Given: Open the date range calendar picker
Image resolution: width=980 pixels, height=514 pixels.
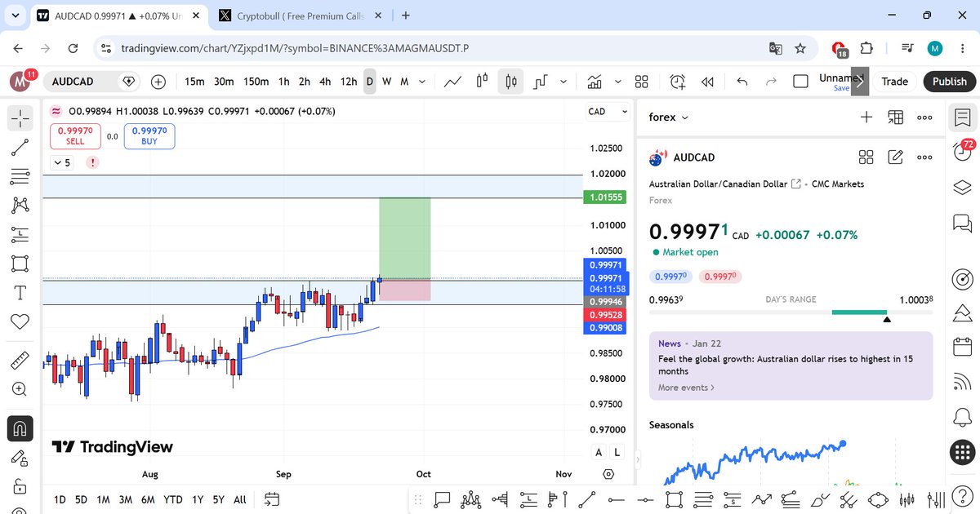Looking at the screenshot, I should tap(273, 499).
